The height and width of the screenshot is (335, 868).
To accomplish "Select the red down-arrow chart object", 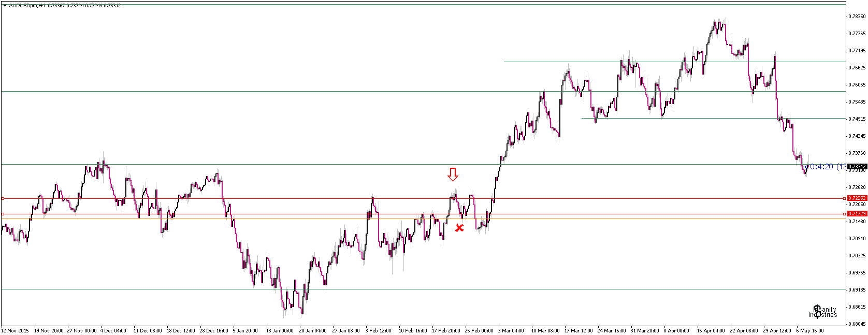I will point(453,174).
